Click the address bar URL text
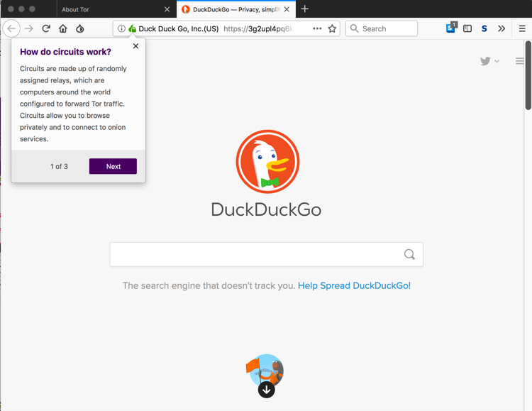 click(258, 29)
